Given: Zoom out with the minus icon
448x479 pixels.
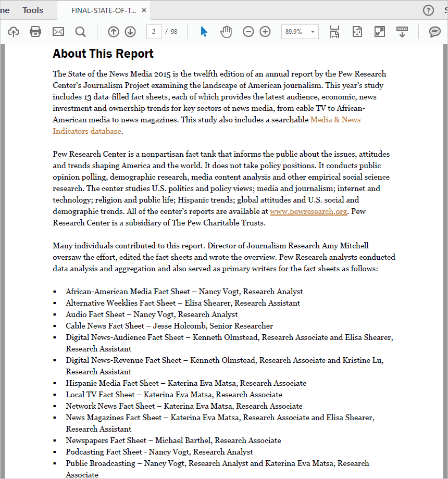Looking at the screenshot, I should coord(248,31).
